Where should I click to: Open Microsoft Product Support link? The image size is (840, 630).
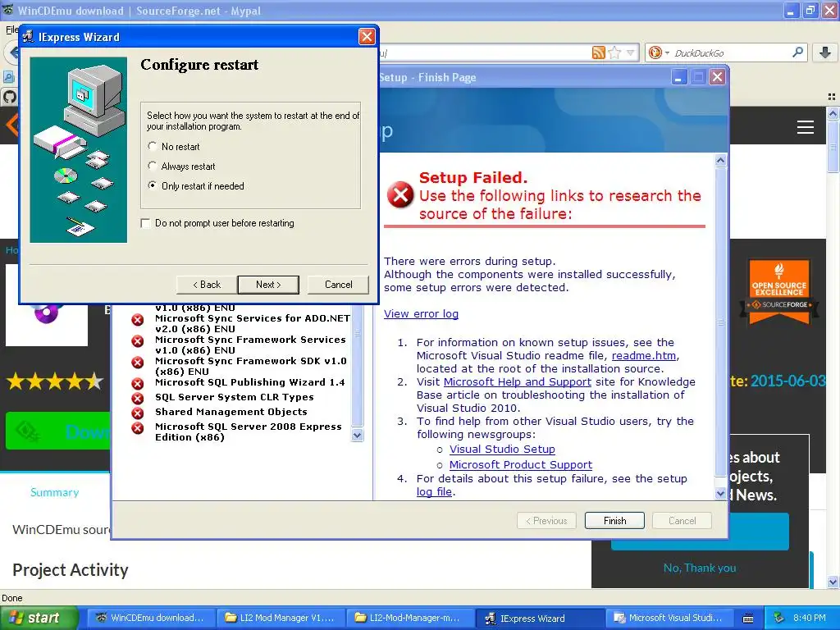coord(521,465)
